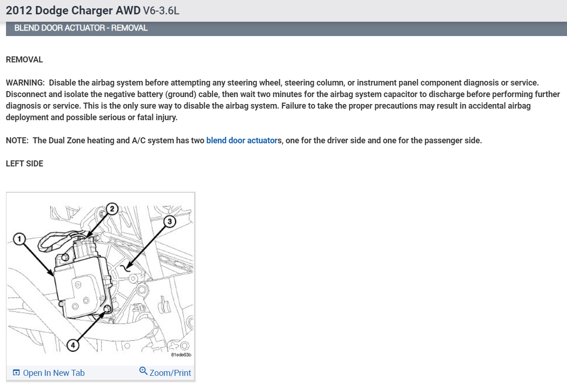This screenshot has width=567, height=392.
Task: Click the Open In New Tab icon
Action: click(x=17, y=373)
